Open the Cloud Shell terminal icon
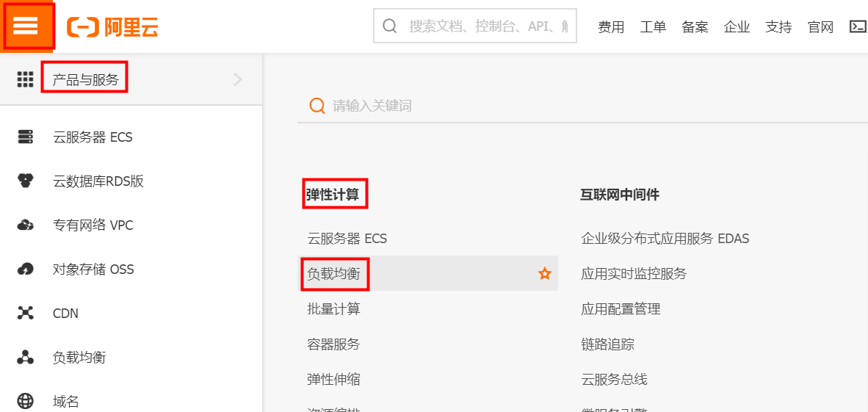 tap(858, 26)
